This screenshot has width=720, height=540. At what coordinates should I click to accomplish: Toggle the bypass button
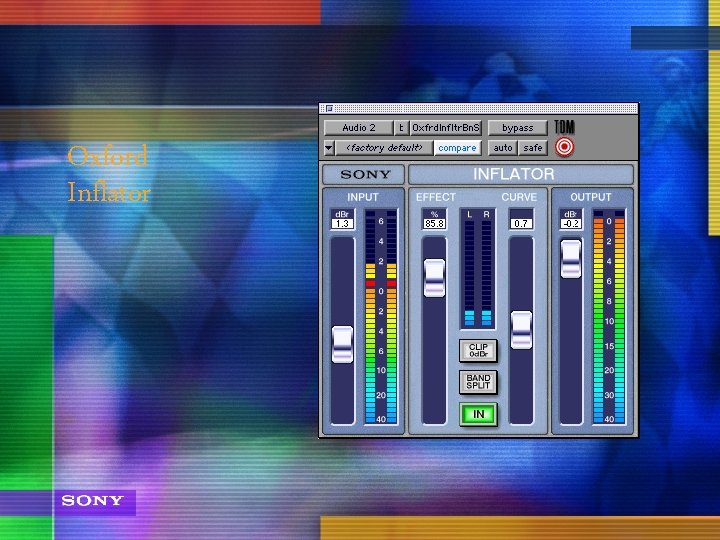(518, 128)
